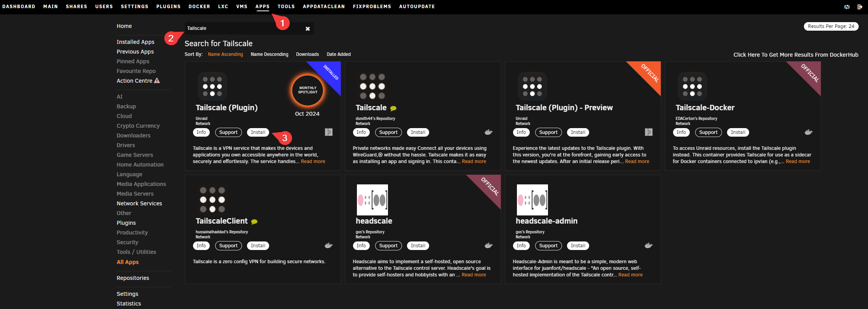Screen dimensions: 868x309
Task: Sort by Name Ascending
Action: tap(225, 54)
